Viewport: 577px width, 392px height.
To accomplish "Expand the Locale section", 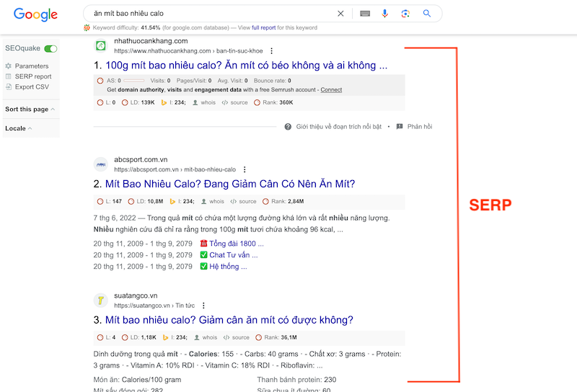I will pos(19,128).
